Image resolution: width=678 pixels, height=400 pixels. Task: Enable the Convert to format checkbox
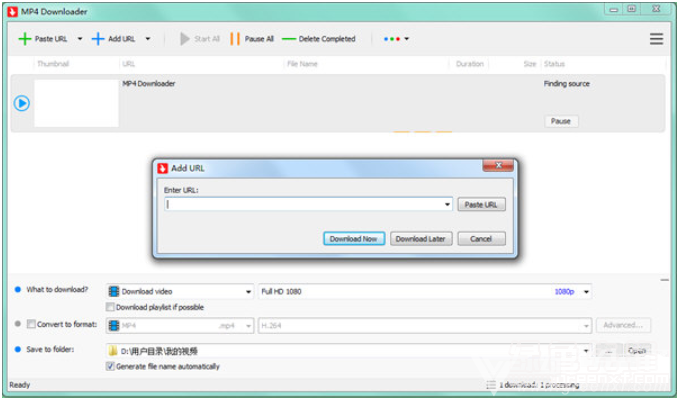click(x=31, y=324)
